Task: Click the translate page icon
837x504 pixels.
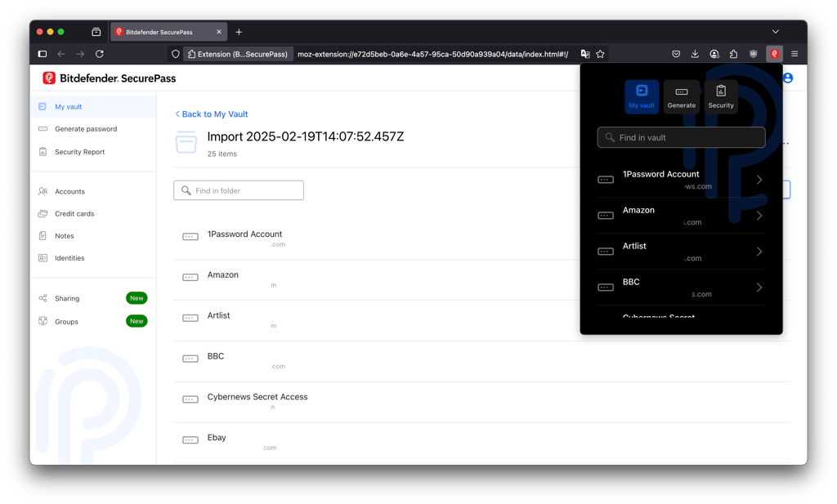Action: point(585,54)
